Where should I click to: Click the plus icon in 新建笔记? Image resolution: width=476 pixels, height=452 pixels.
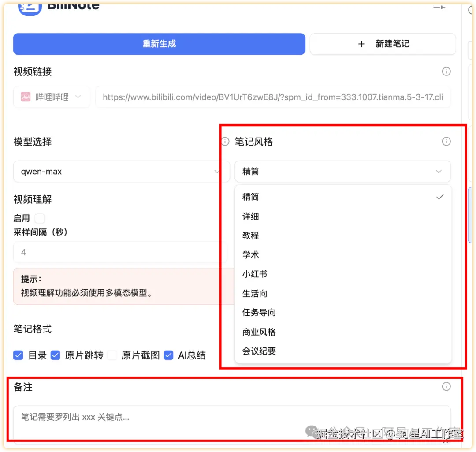point(361,44)
